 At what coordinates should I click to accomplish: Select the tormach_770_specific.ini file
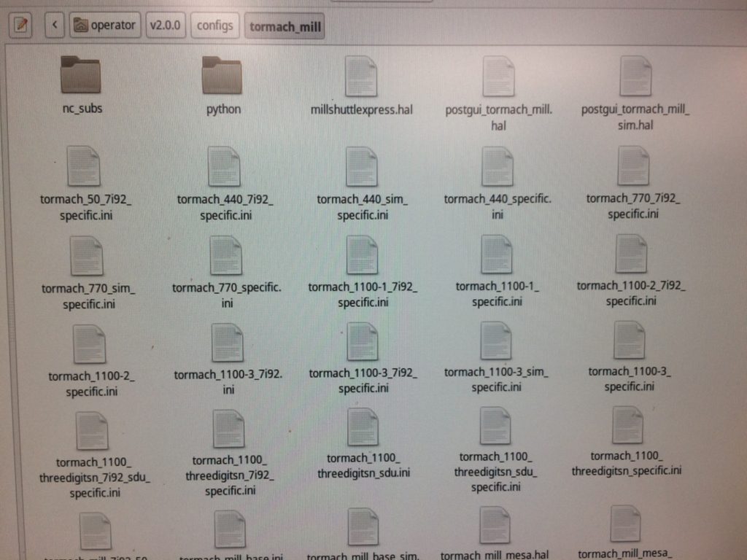(226, 273)
